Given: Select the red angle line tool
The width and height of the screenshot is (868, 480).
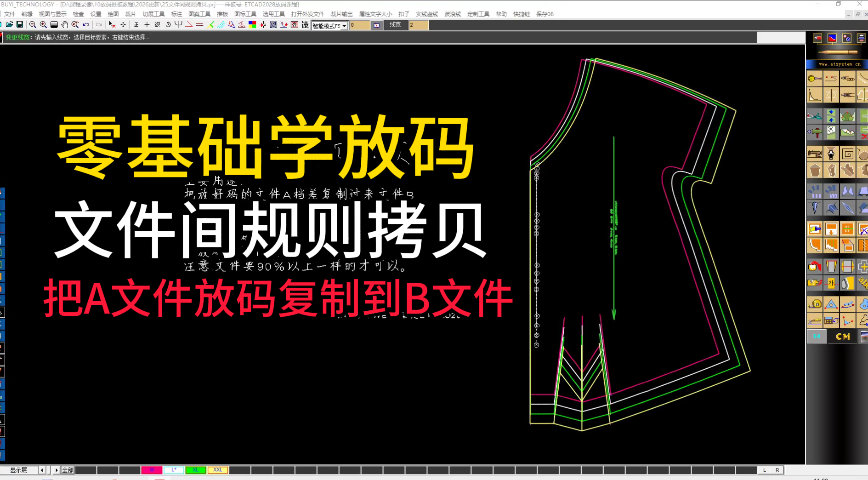Looking at the screenshot, I should click(189, 25).
